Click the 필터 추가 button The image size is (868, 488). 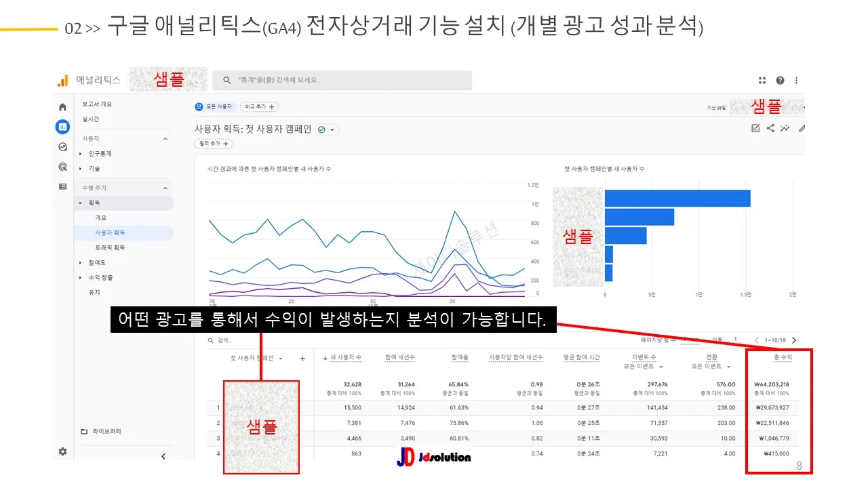(x=214, y=144)
